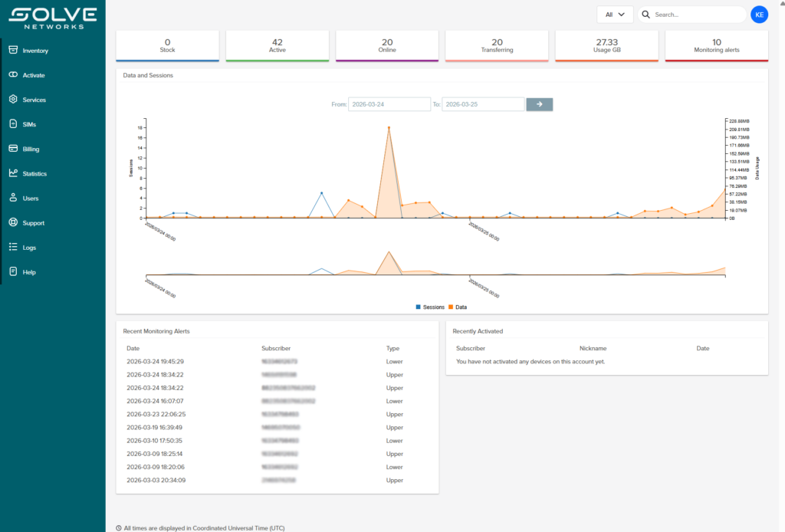The width and height of the screenshot is (785, 532).
Task: Select alert row dated 2026-03-10 17:50:35
Action: point(277,441)
